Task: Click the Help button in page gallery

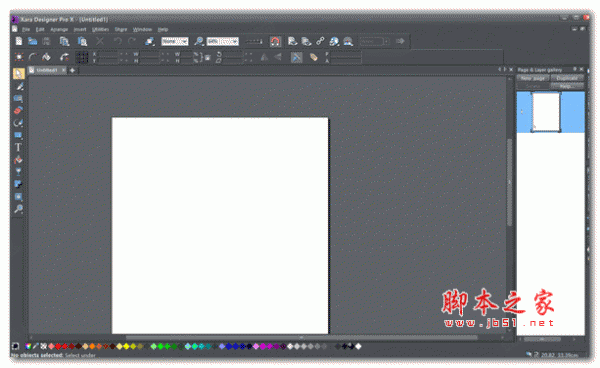Action: 567,86
